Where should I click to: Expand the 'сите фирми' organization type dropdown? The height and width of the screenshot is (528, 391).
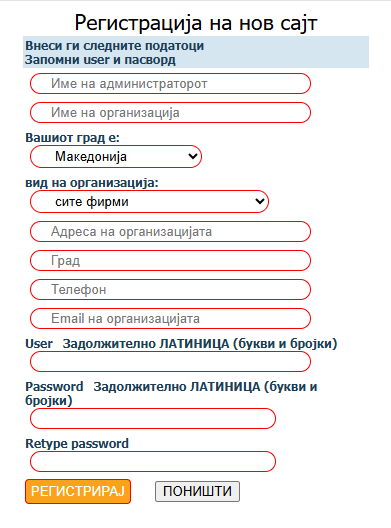(149, 202)
